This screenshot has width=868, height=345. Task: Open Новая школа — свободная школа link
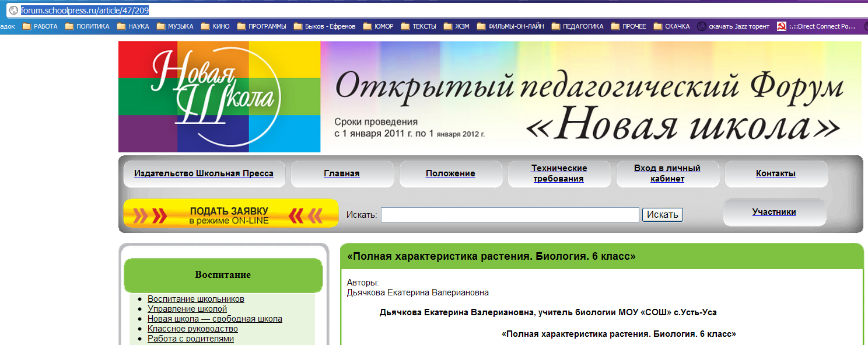tap(215, 319)
